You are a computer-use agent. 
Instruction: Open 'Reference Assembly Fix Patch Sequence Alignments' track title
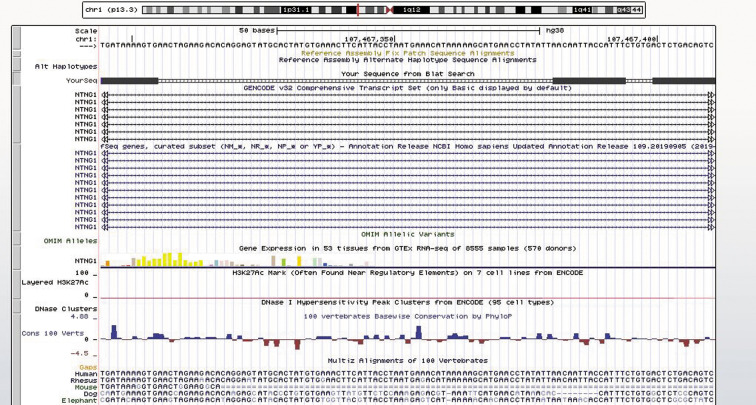tap(407, 53)
